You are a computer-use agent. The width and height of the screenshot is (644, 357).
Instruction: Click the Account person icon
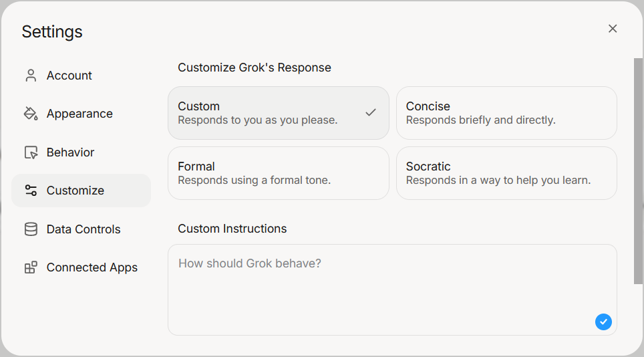(x=31, y=76)
